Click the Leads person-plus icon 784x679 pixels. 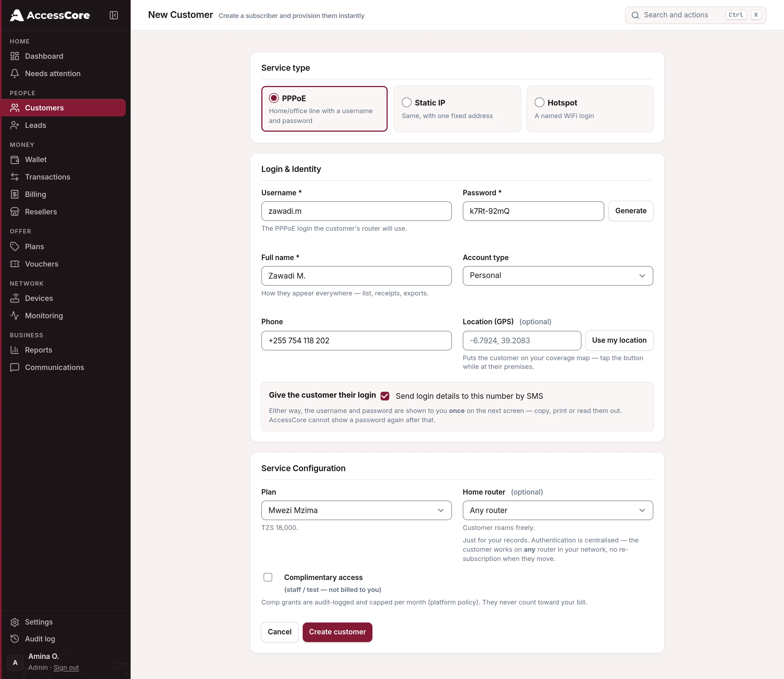click(15, 125)
